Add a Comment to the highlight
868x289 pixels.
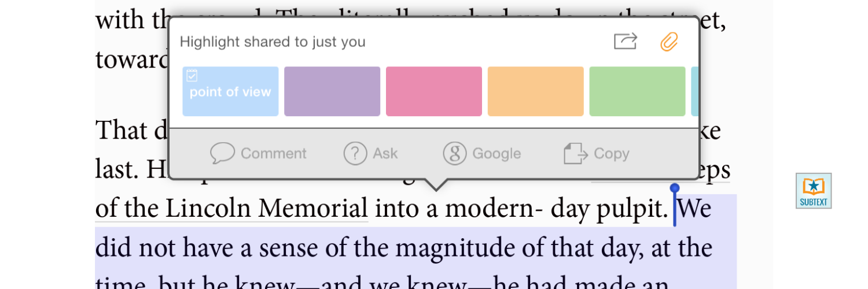(258, 154)
